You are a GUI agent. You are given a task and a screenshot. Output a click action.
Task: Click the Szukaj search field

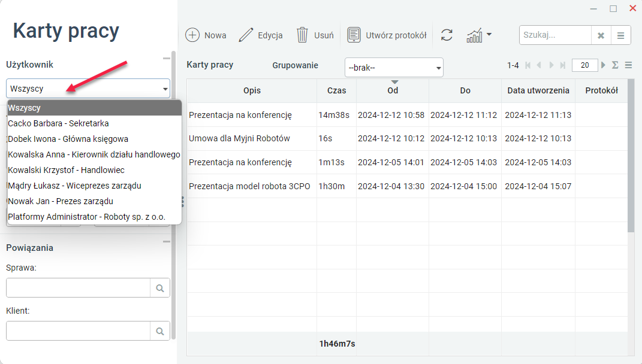click(x=555, y=35)
